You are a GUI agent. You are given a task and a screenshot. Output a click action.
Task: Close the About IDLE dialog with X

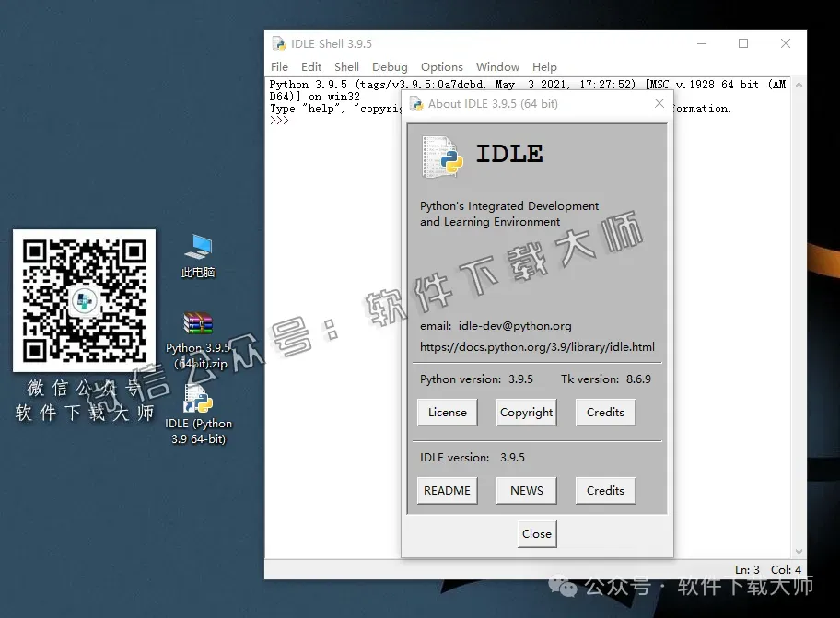(x=659, y=103)
